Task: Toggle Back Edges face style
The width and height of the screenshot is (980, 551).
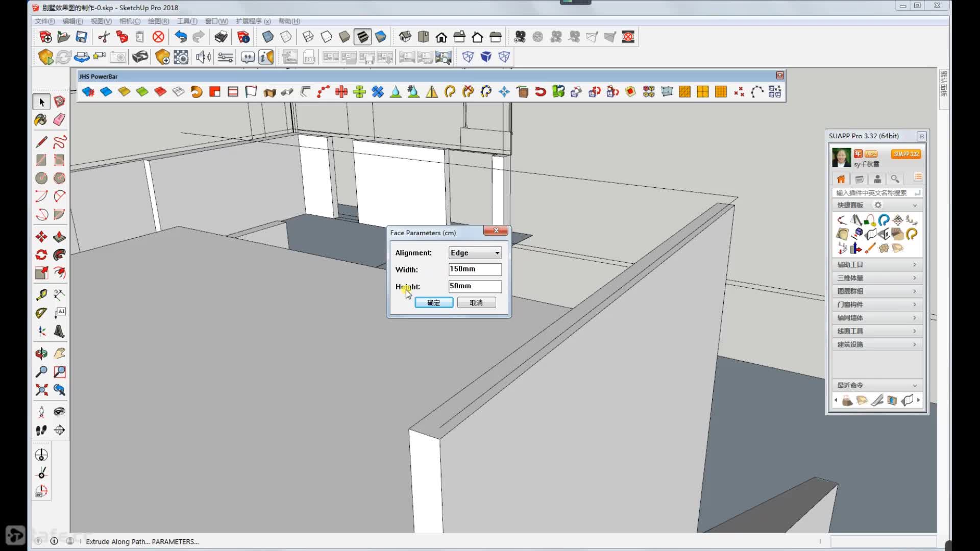Action: point(286,37)
